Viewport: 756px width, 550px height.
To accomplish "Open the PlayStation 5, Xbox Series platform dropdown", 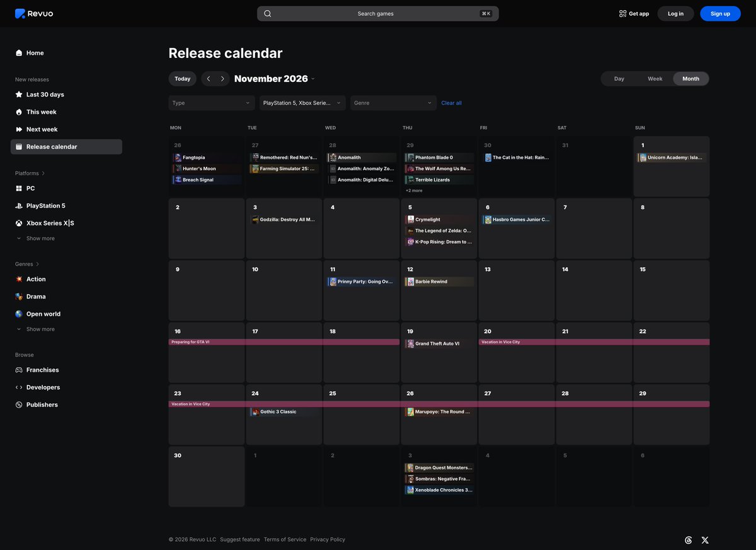I will (x=302, y=103).
